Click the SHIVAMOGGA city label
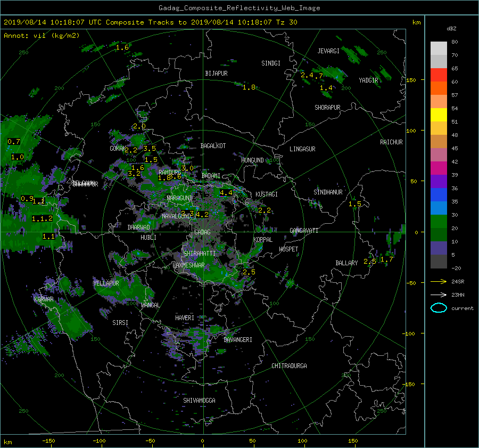 [x=199, y=400]
